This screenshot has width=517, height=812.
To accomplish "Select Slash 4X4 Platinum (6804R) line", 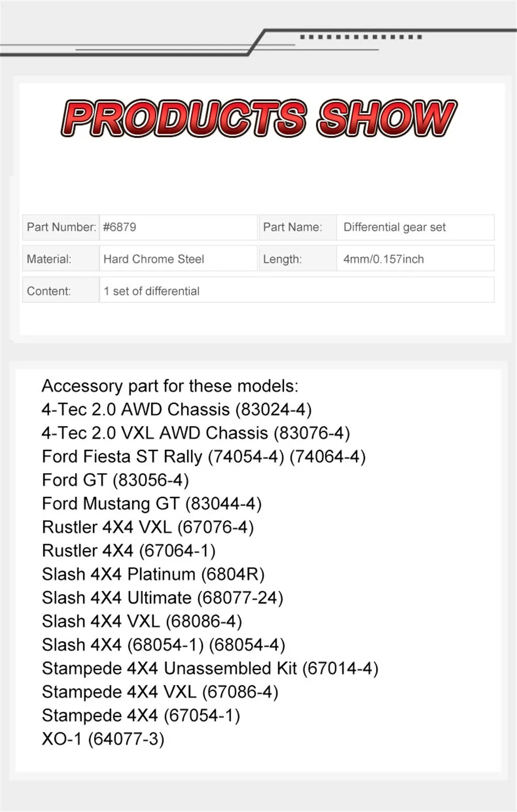I will point(153,574).
